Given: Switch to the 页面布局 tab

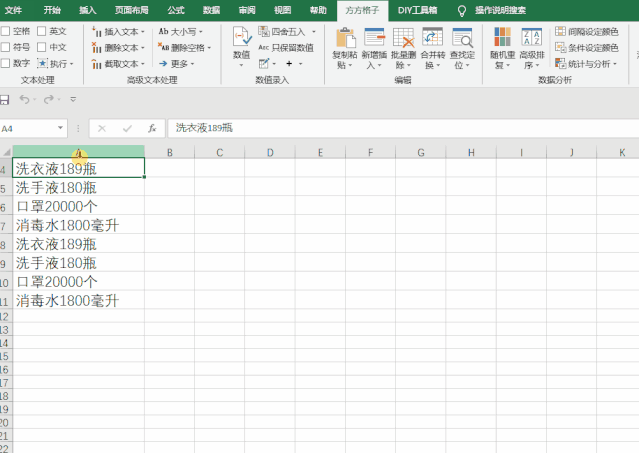Looking at the screenshot, I should coord(131,10).
